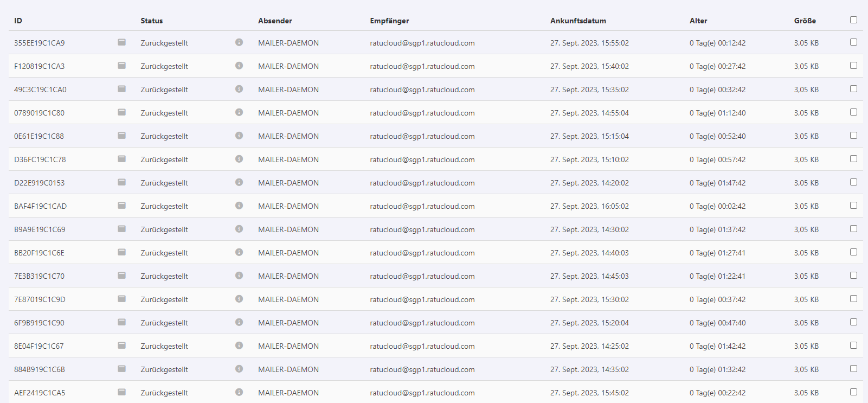Show status info for message AEF2419C1CA5
Viewport: 868px width, 403px height.
pyautogui.click(x=239, y=392)
